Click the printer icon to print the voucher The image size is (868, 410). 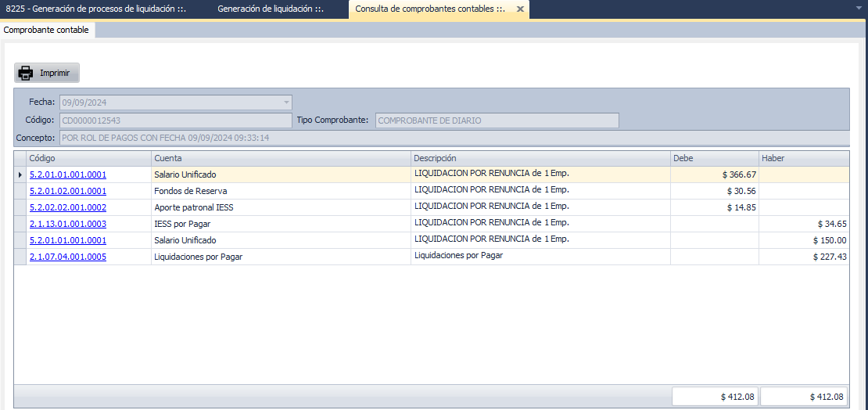tap(26, 73)
